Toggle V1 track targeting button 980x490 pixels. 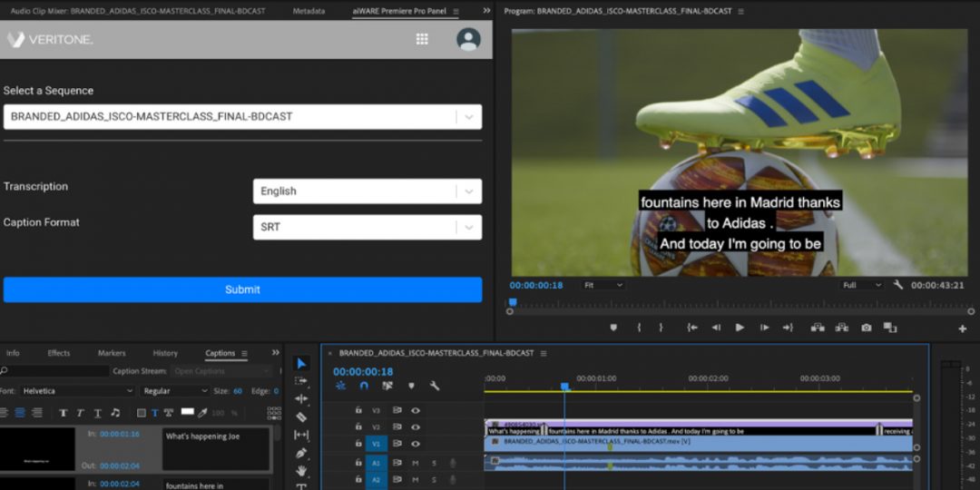coord(377,444)
